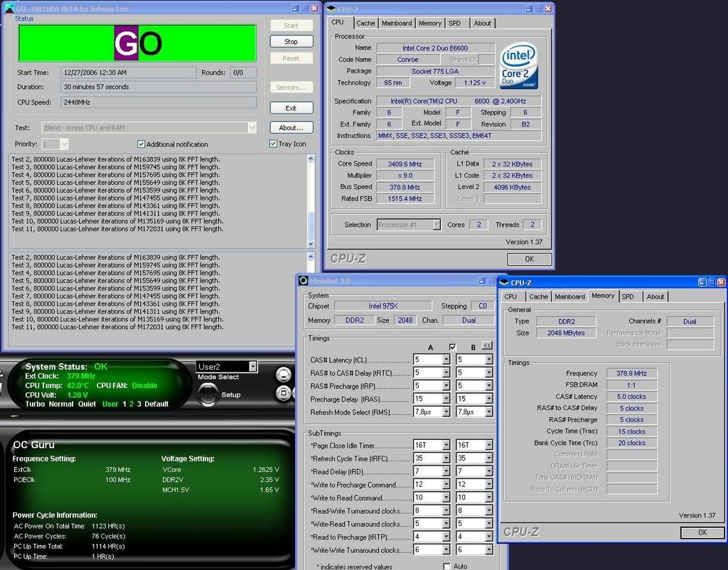This screenshot has height=570, width=728.
Task: Toggle the Tray Icon checkbox
Action: pyautogui.click(x=274, y=144)
